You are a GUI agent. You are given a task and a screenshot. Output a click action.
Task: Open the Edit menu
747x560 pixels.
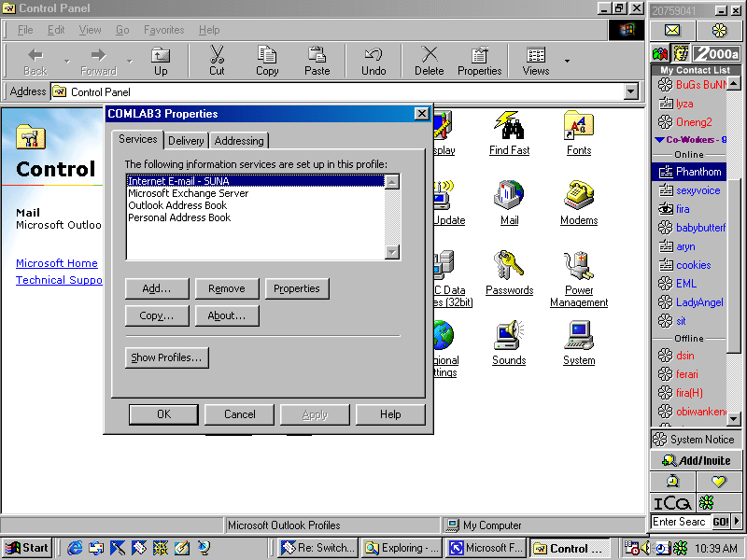[56, 30]
